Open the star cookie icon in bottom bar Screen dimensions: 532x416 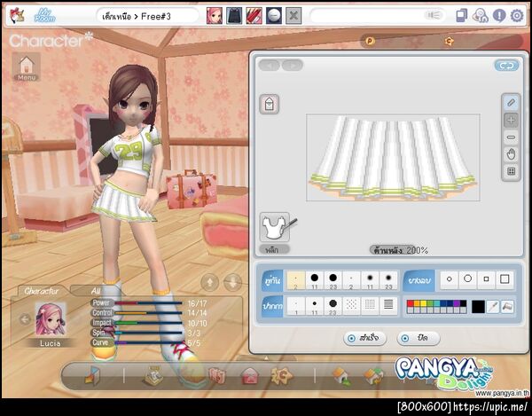coord(281,376)
